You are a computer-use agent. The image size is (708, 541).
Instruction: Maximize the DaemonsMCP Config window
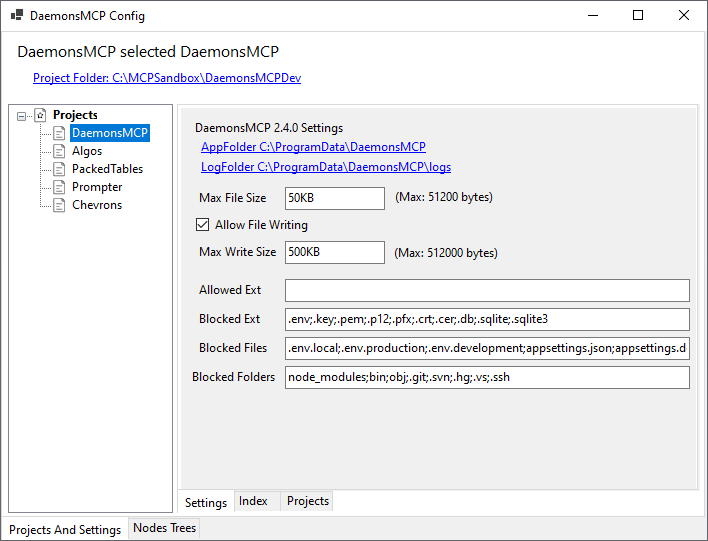(638, 15)
